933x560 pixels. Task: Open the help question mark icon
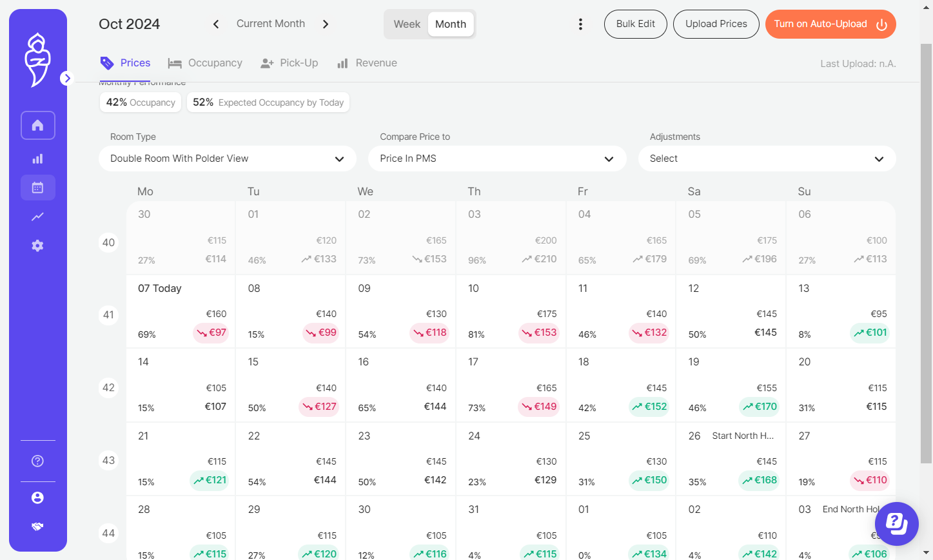click(x=37, y=461)
